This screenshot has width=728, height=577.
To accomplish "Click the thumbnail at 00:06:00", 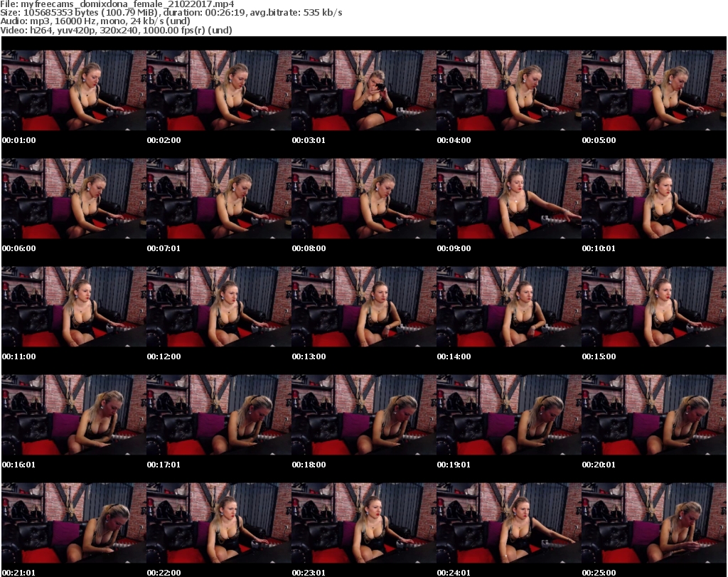I will tap(74, 198).
